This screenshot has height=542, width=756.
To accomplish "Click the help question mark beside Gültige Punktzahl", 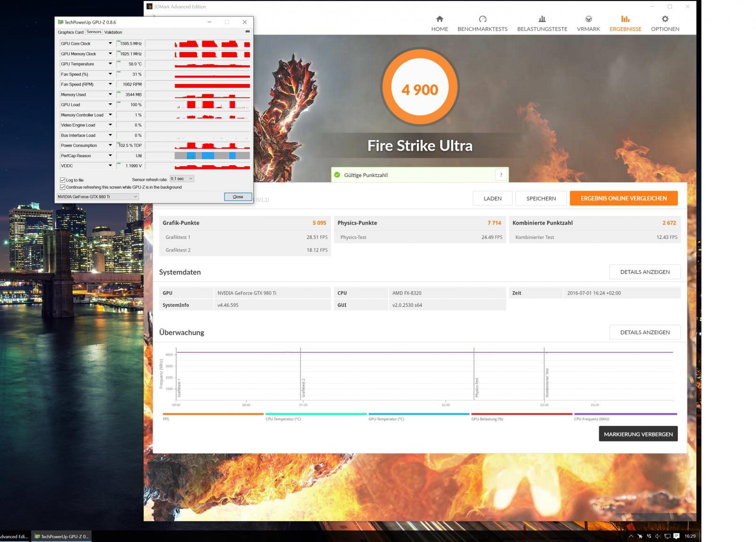I will coord(501,175).
